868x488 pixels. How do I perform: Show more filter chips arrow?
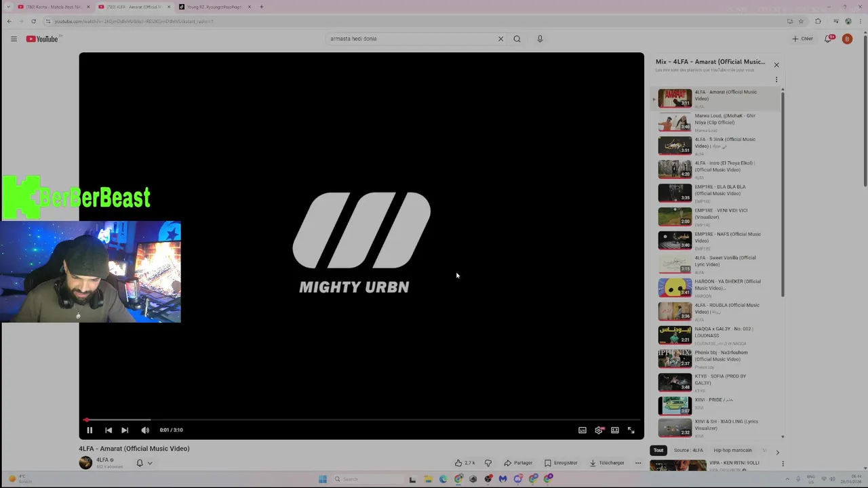(x=777, y=451)
